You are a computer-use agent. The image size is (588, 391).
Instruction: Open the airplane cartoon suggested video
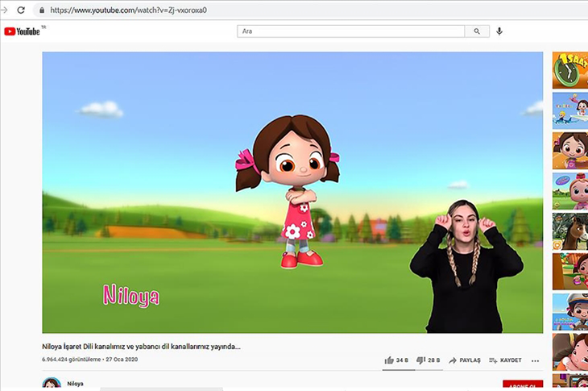(x=570, y=110)
